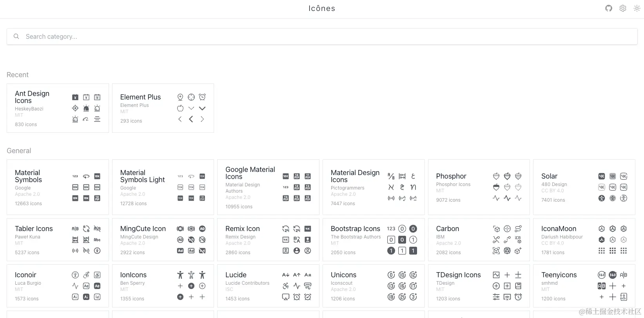Open the Teenyicons collection by smhmd
This screenshot has height=318, width=644.
coord(584,286)
